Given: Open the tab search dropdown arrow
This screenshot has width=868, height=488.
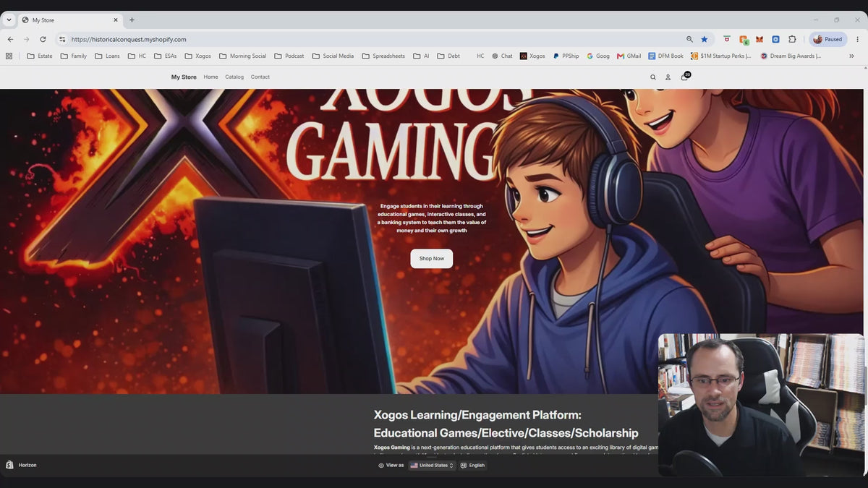Looking at the screenshot, I should (x=9, y=20).
